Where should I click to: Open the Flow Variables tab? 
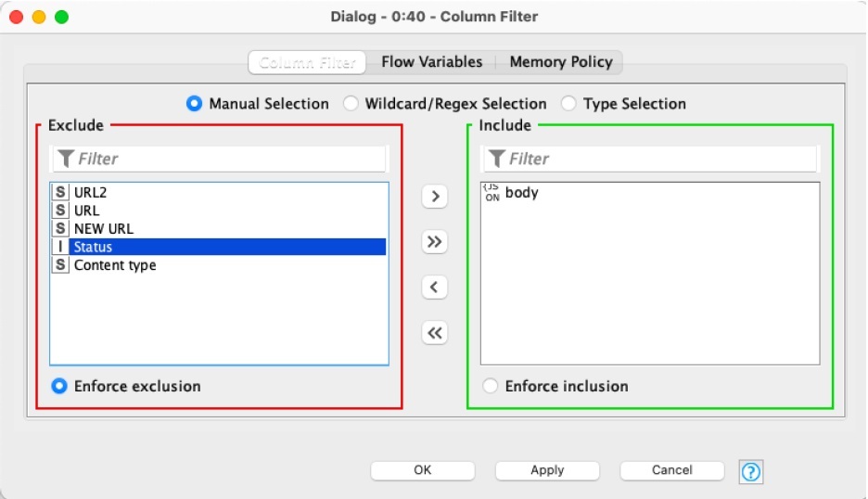click(x=431, y=62)
